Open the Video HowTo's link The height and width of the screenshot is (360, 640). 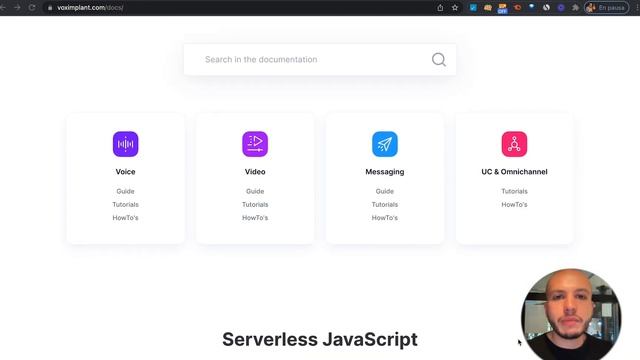pos(255,218)
